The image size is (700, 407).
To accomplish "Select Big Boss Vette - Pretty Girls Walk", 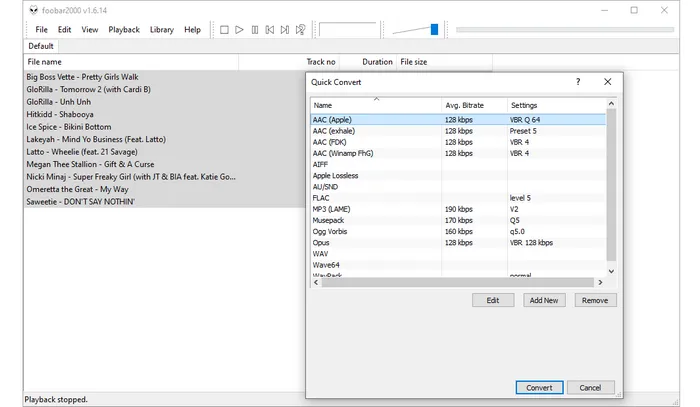I will pyautogui.click(x=164, y=77).
